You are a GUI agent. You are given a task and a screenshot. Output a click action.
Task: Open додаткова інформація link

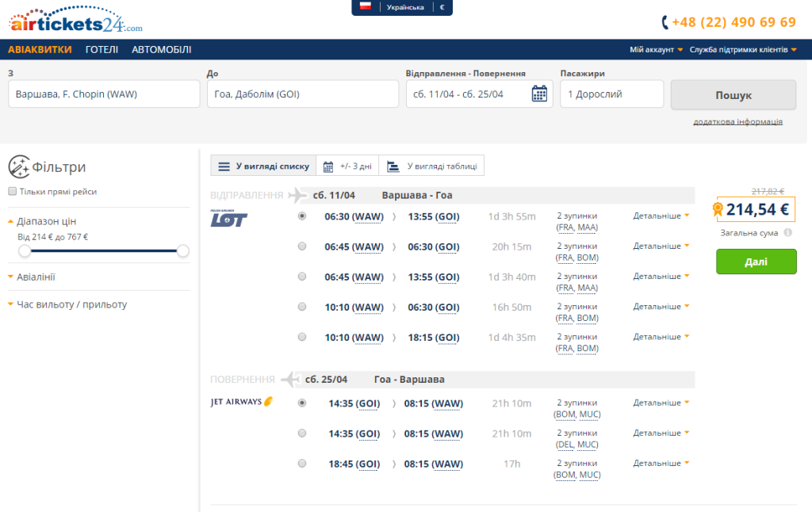(738, 121)
